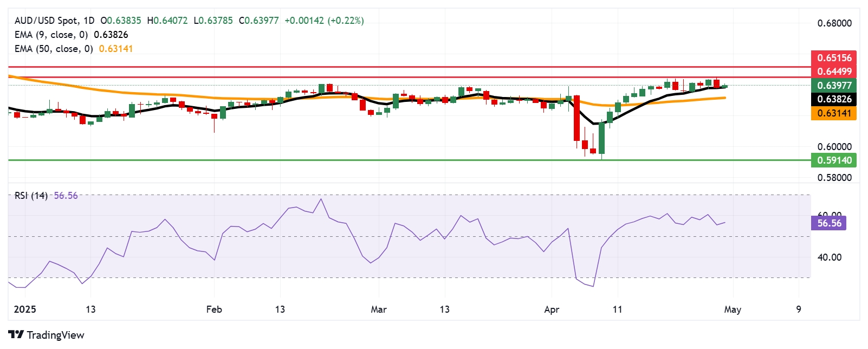Click the RSI (14) indicator label

point(31,196)
